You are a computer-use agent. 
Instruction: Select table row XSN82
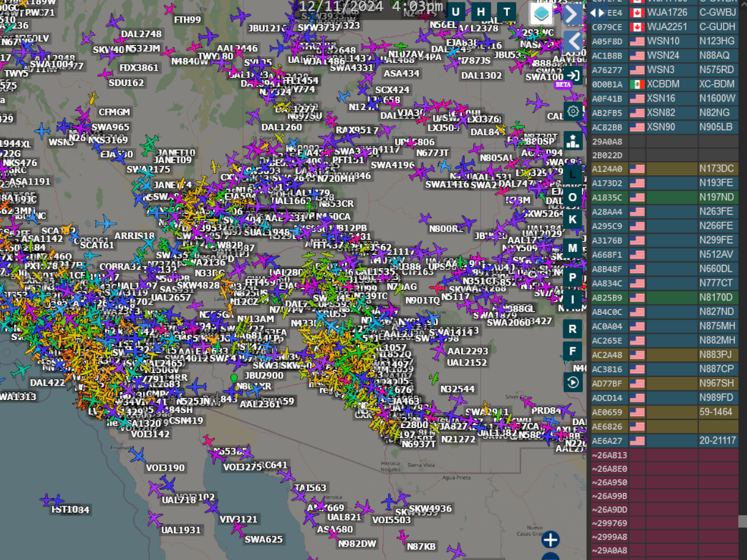664,113
